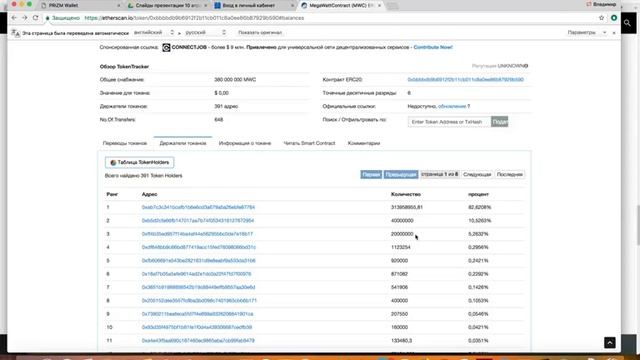Screen dimensions: 640x360
Task: Open the Комментарии tab
Action: [x=364, y=143]
